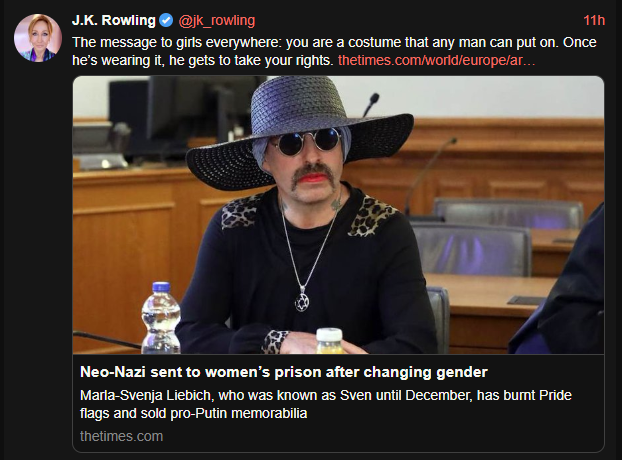Open the J.K. Rowling display name
Image resolution: width=622 pixels, height=460 pixels.
(114, 20)
